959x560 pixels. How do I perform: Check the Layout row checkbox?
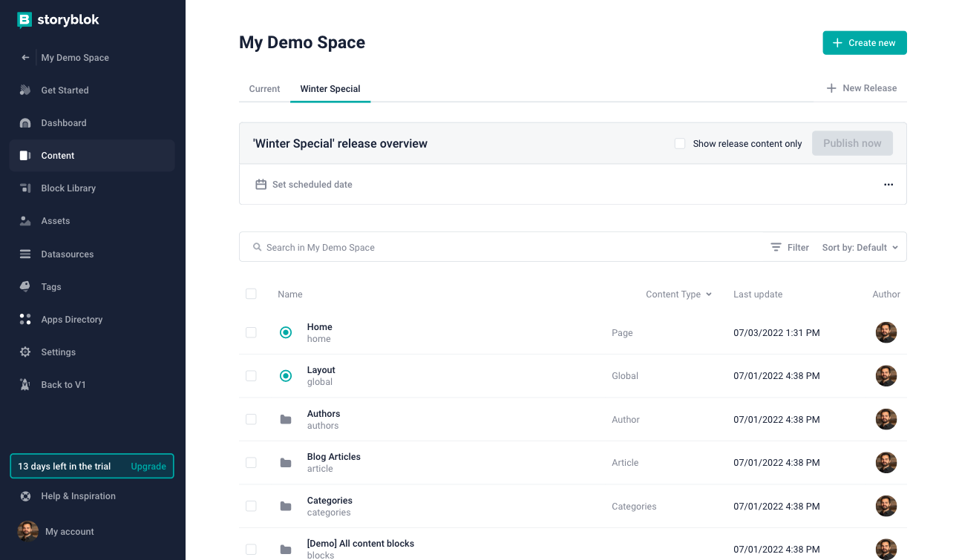click(251, 375)
